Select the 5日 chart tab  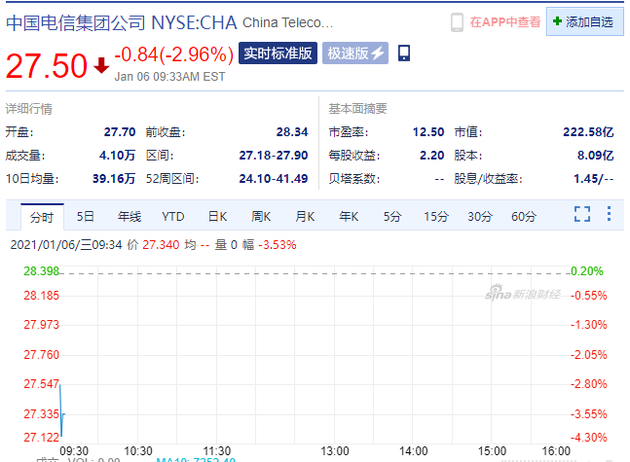click(x=85, y=217)
